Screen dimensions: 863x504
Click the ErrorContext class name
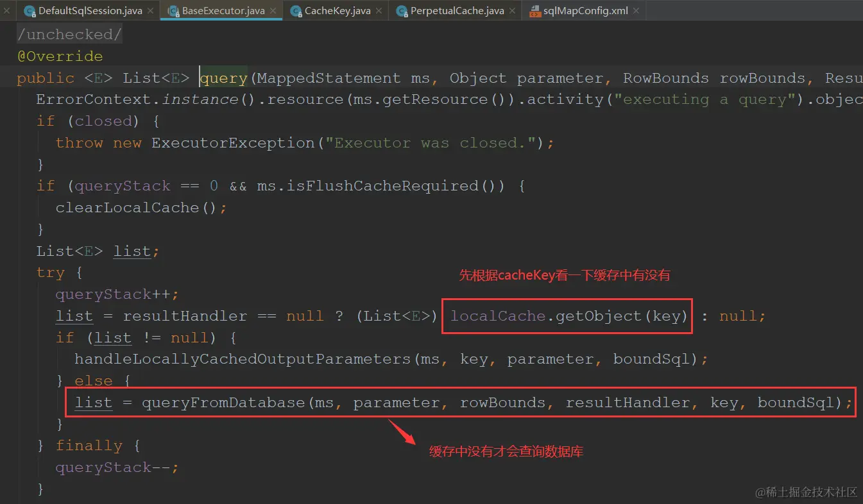click(94, 99)
